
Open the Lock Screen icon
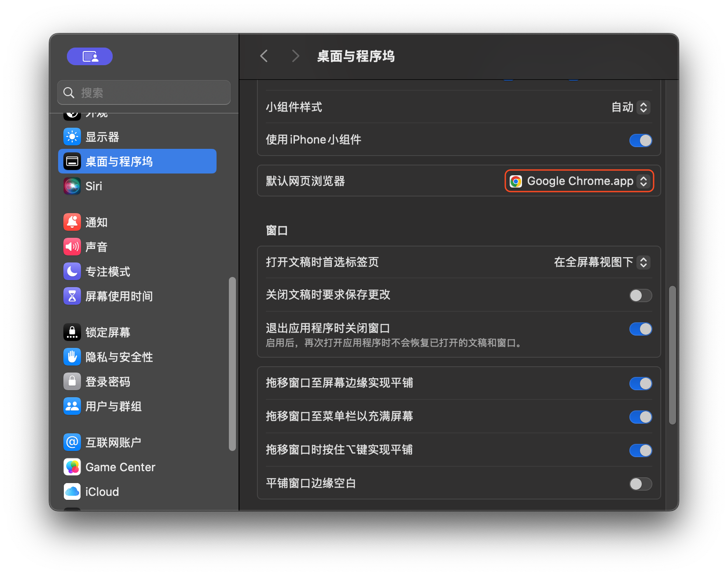[72, 332]
